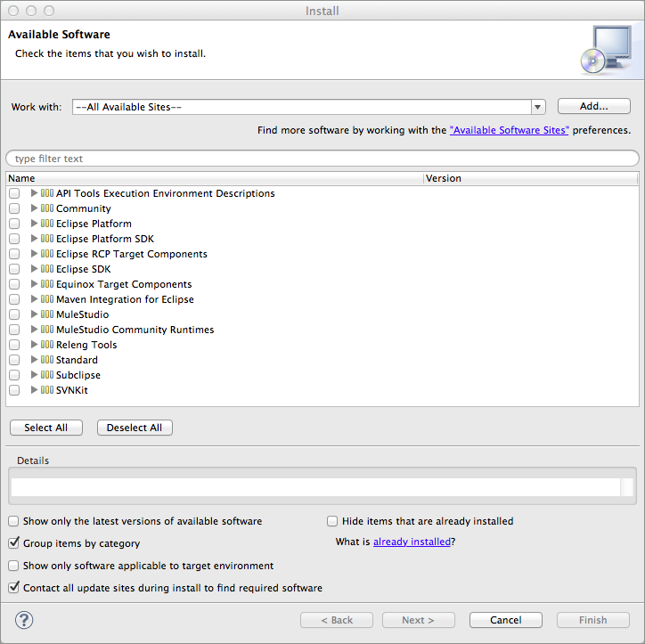645x644 pixels.
Task: Click the category icon beside MuleStudio Community Runtimes
Action: pyautogui.click(x=47, y=329)
